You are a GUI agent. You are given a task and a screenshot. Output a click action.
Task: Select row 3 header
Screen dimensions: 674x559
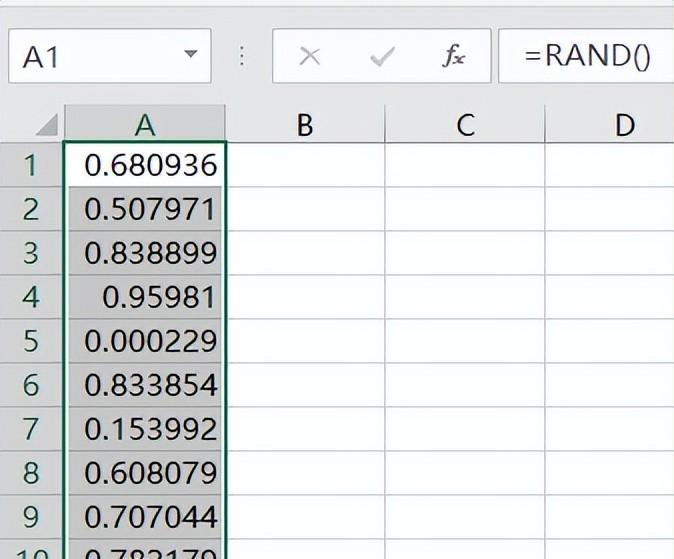tap(31, 253)
